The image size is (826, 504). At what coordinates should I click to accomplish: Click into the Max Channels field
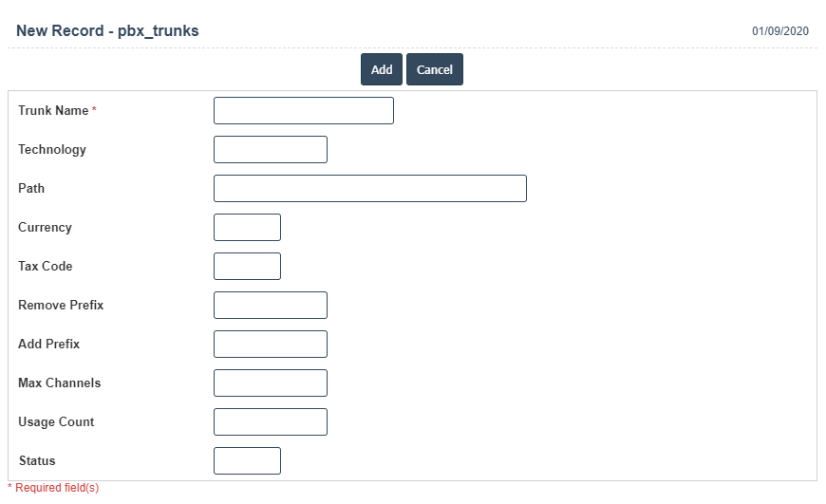[x=271, y=383]
